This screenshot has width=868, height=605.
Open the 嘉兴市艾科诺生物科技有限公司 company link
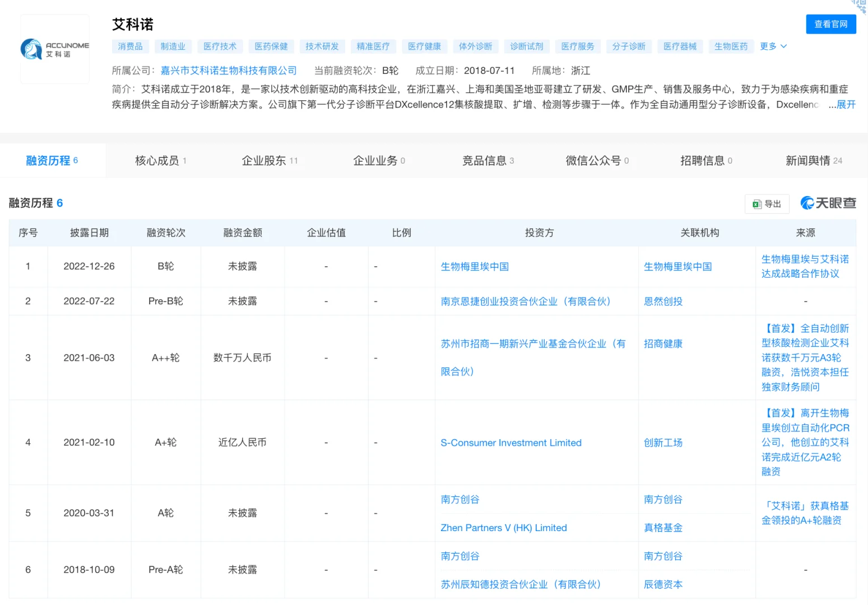click(x=229, y=71)
